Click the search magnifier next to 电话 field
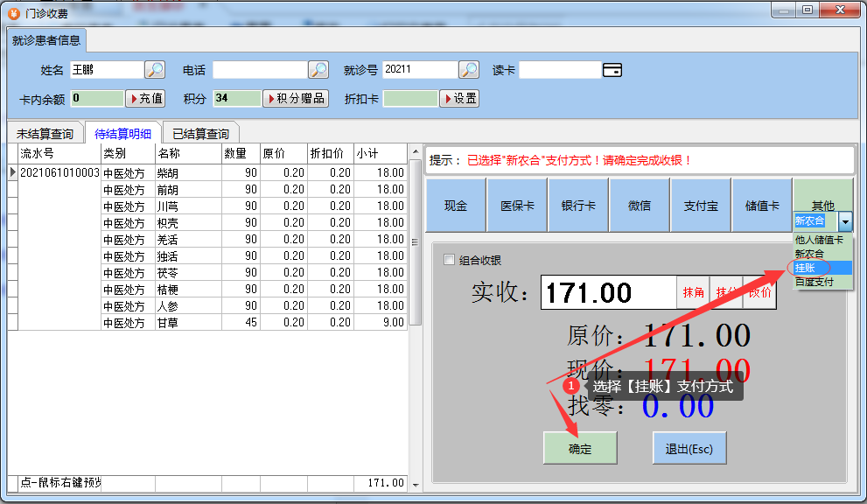Screen dimensions: 867x504 coord(318,70)
